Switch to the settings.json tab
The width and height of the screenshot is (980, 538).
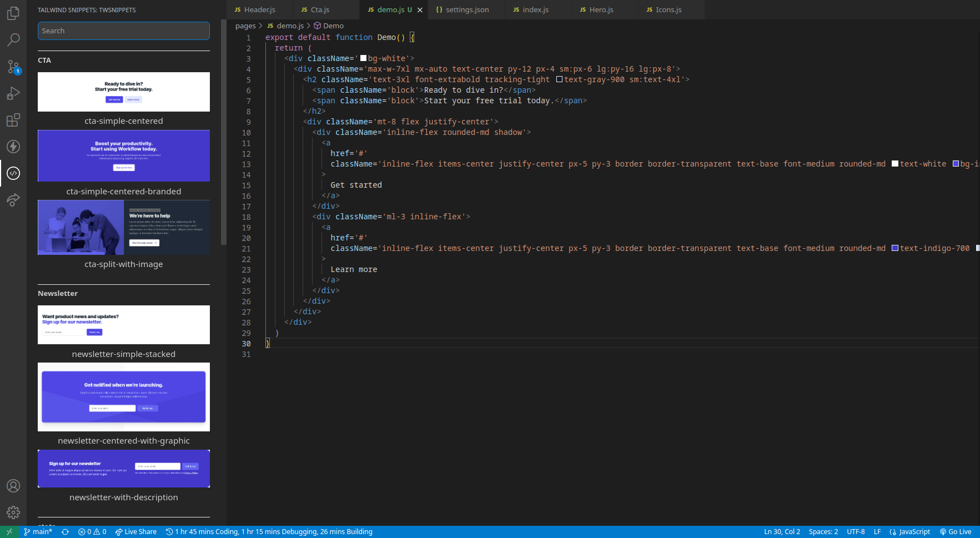pyautogui.click(x=467, y=9)
